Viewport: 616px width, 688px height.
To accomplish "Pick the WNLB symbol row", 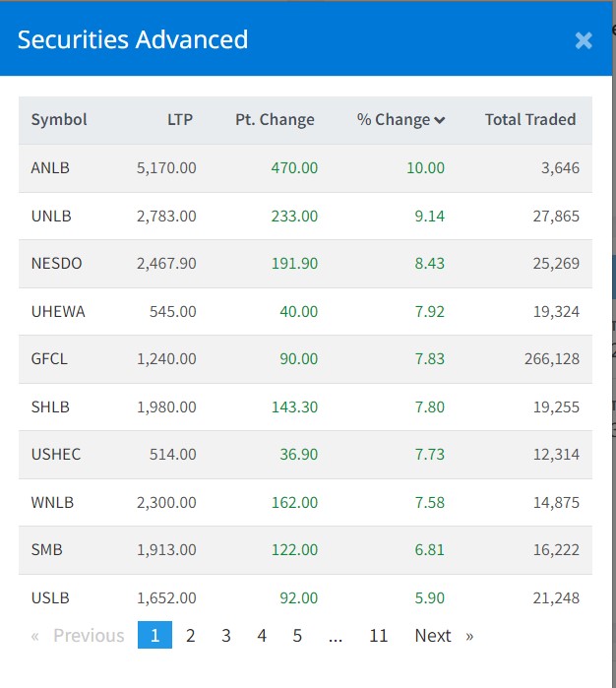I will [x=52, y=503].
